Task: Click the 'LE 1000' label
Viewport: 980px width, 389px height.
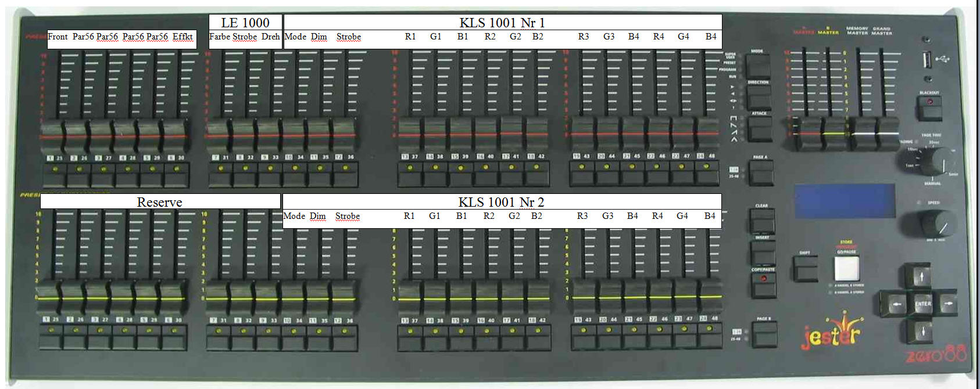Action: 245,23
